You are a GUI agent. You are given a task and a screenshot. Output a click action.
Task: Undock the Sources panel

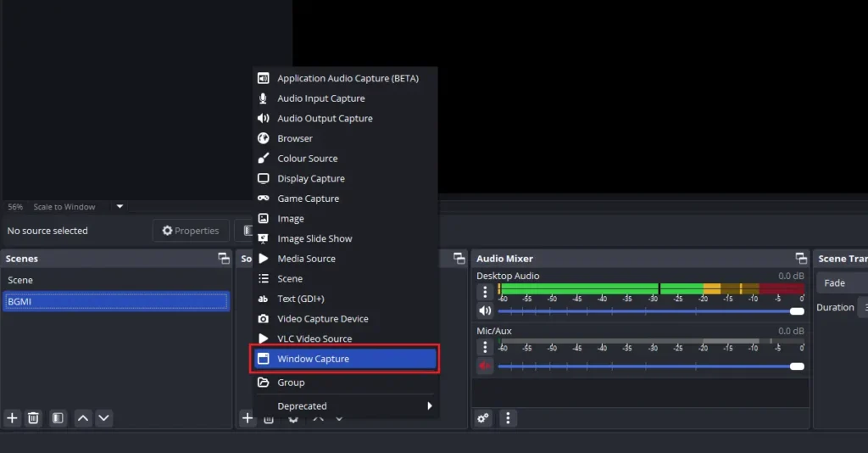459,258
